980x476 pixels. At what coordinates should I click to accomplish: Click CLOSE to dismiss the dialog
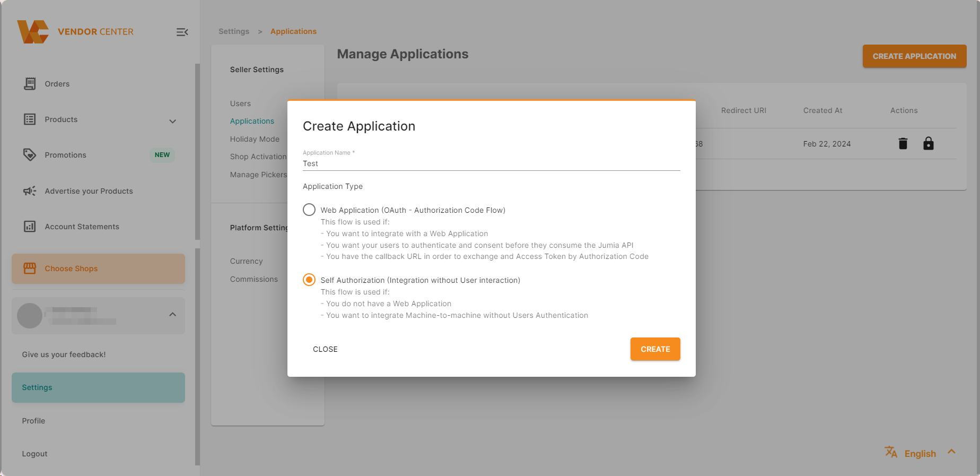click(x=325, y=349)
